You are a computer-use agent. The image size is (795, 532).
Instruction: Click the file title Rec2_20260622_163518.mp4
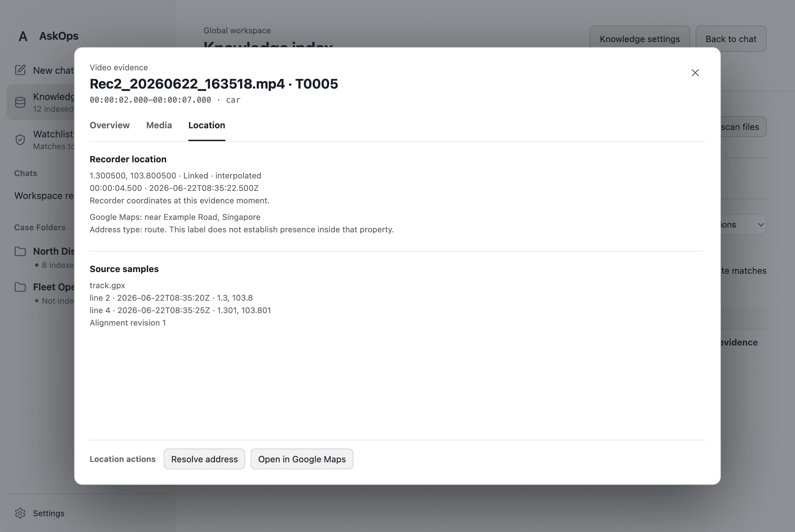(x=187, y=84)
